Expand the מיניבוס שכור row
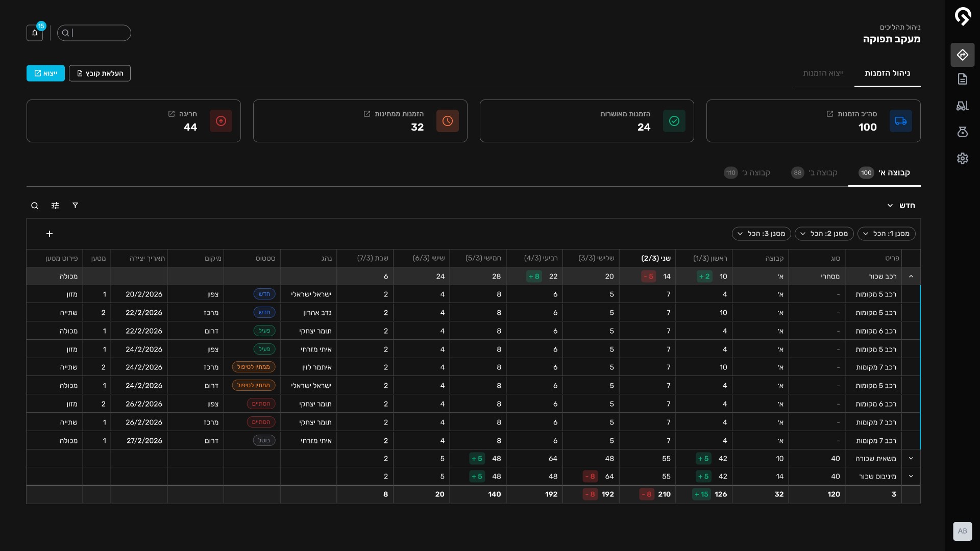This screenshot has width=980, height=551. [x=911, y=477]
